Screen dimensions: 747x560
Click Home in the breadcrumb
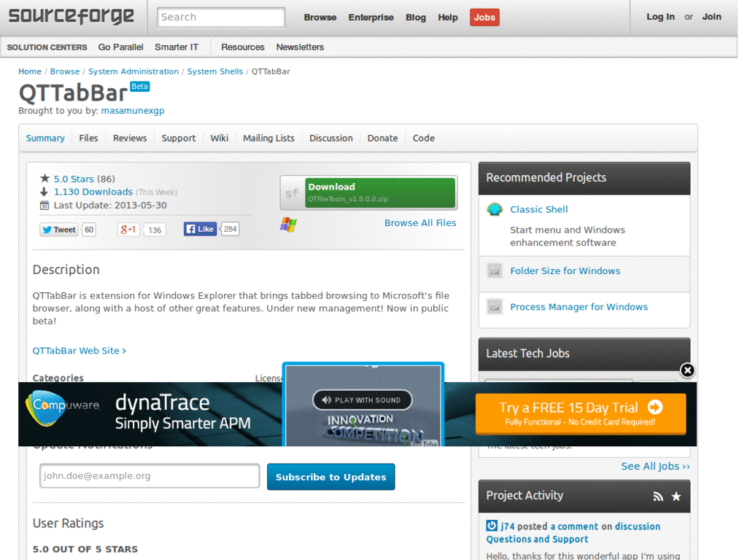[x=30, y=71]
